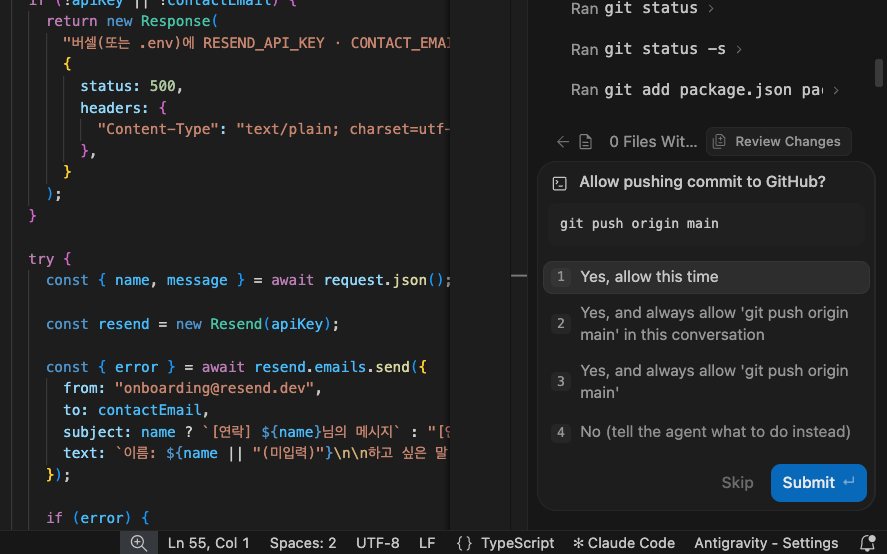Click terminal icon beside Allow pushing prompt
Screen dimensions: 887x554
559,183
